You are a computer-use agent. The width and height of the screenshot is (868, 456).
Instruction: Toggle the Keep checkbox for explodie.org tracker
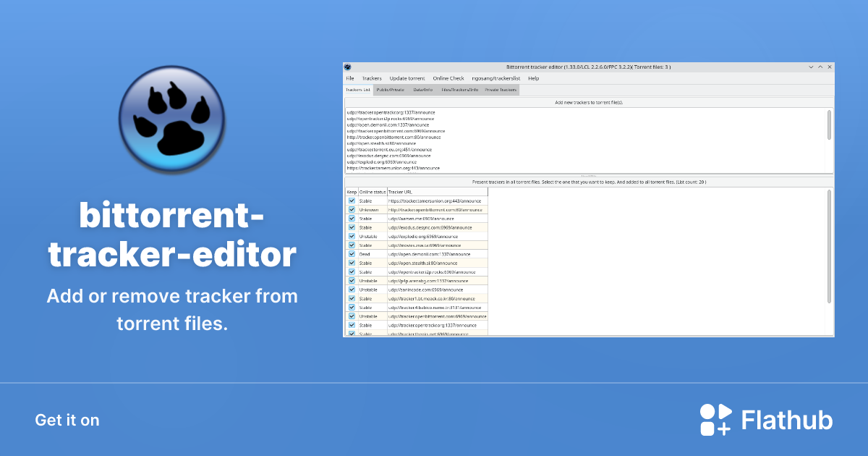(352, 235)
